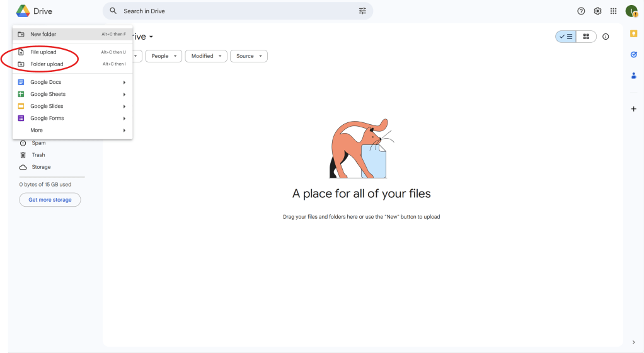Open the Google apps grid

(x=613, y=11)
